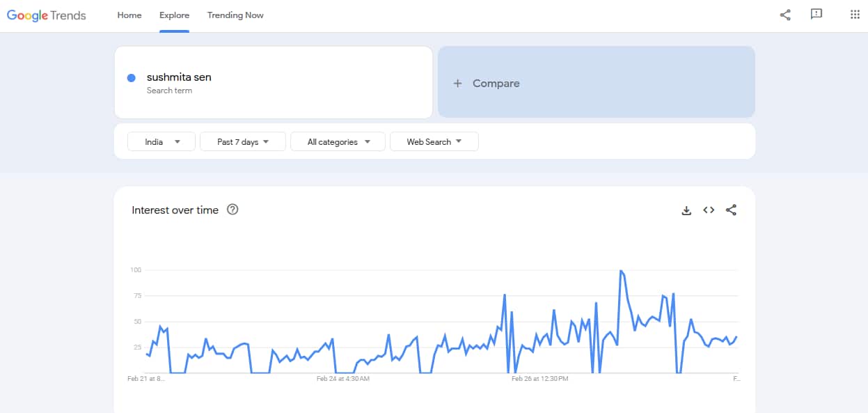Click the Compare button

pos(496,84)
